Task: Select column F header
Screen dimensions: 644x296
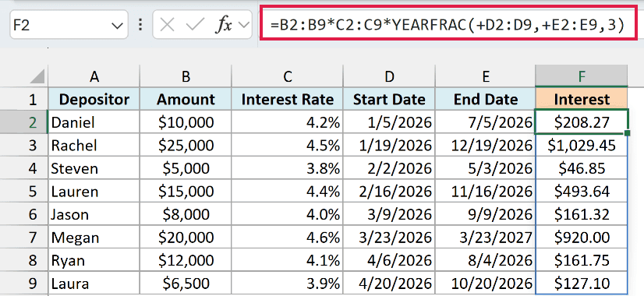Action: pyautogui.click(x=581, y=76)
